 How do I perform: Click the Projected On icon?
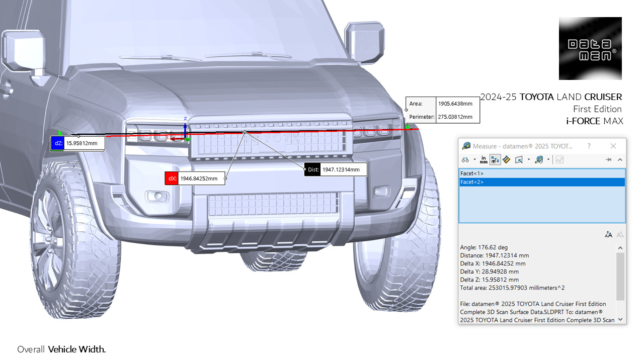[x=519, y=159]
